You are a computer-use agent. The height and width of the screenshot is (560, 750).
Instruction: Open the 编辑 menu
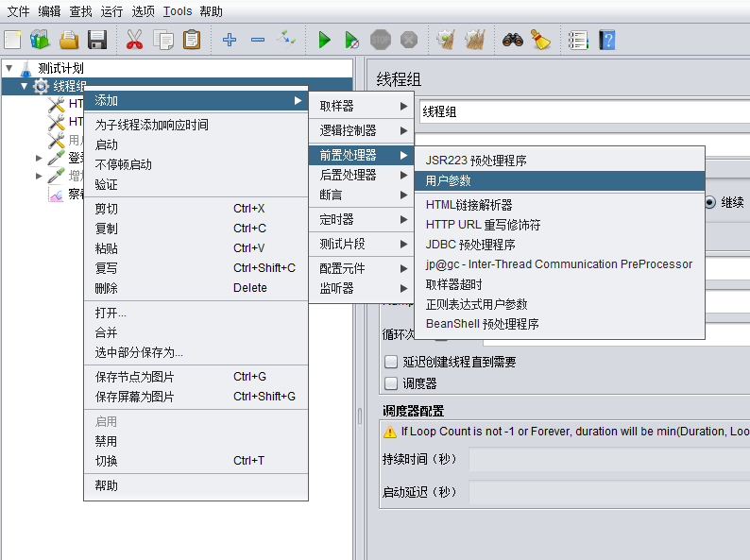point(49,11)
